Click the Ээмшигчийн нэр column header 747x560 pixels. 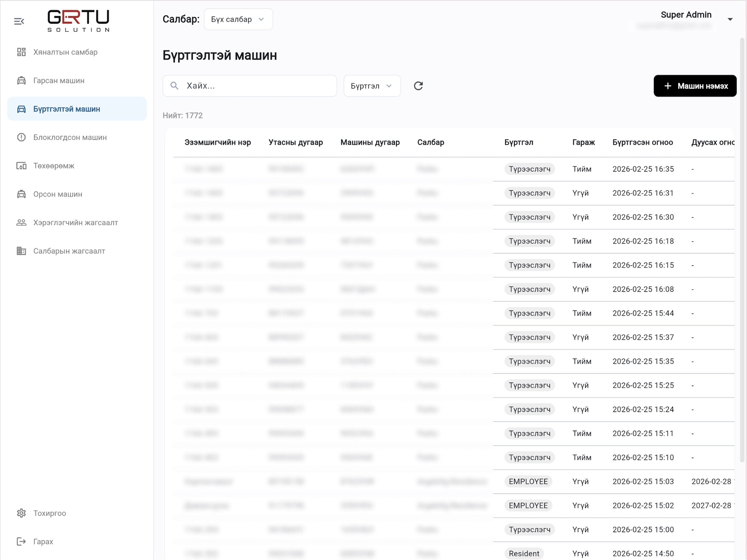[217, 142]
